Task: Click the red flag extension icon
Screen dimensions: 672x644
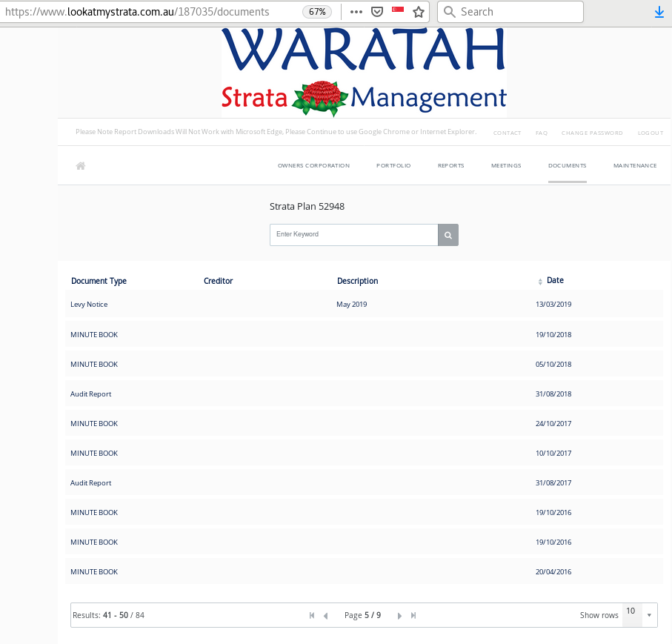Action: pos(398,10)
